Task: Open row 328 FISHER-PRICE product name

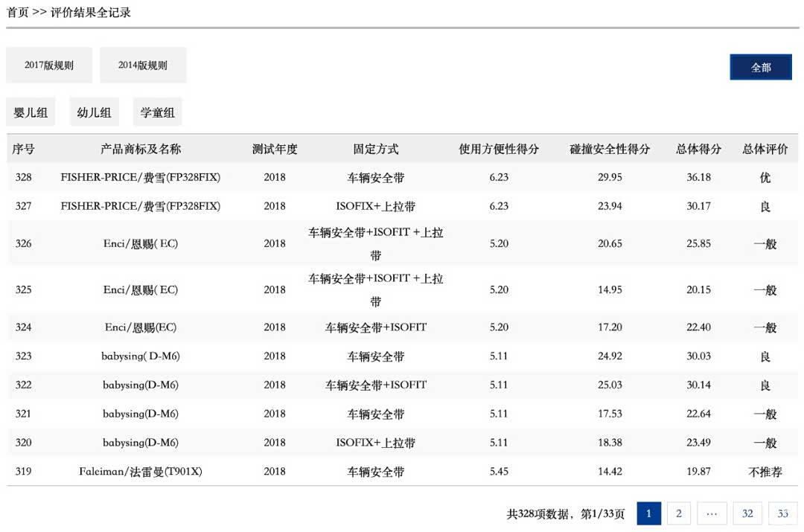Action: coord(140,178)
